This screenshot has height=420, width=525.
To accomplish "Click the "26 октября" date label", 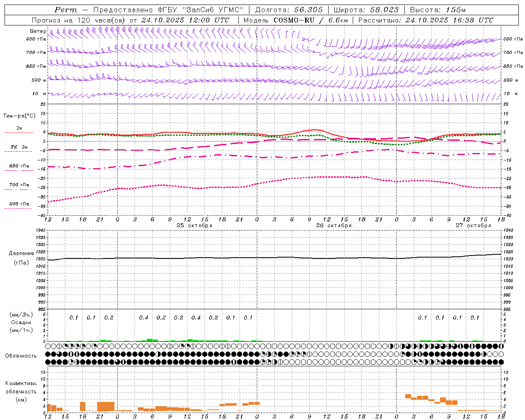I will (334, 226).
